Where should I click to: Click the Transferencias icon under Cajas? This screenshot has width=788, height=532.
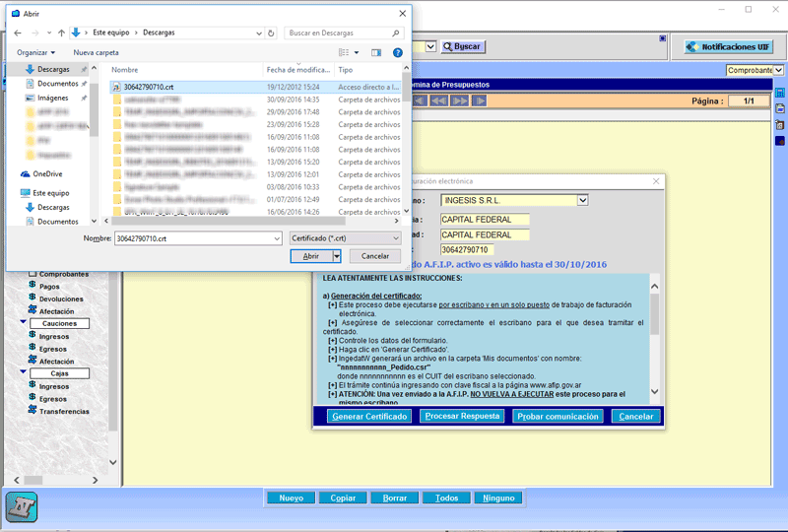click(33, 411)
